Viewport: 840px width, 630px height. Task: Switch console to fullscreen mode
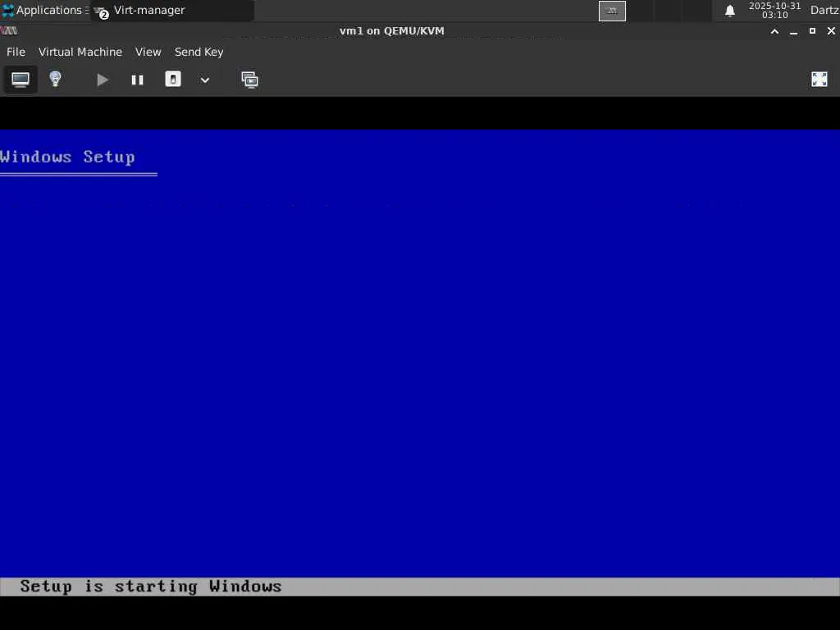tap(819, 80)
